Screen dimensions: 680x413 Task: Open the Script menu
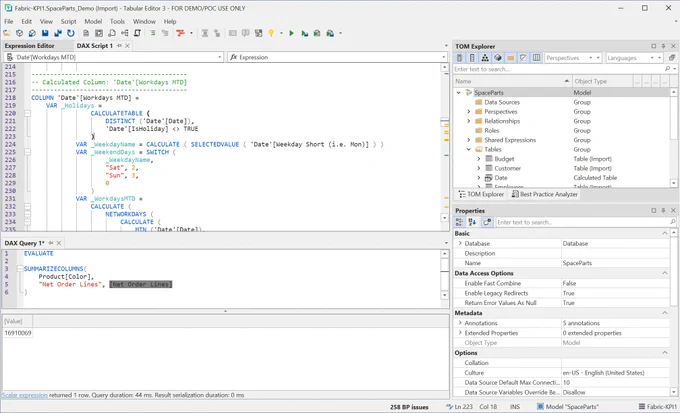[x=68, y=21]
